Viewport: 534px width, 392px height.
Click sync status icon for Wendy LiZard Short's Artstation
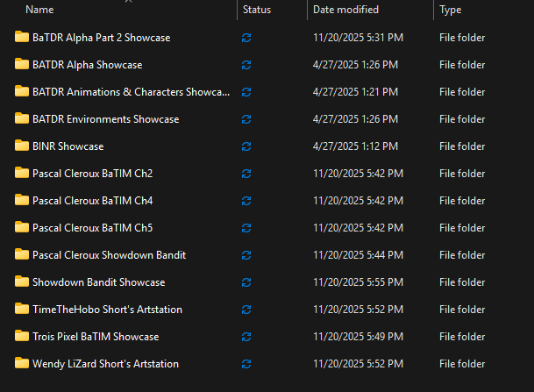tap(246, 364)
